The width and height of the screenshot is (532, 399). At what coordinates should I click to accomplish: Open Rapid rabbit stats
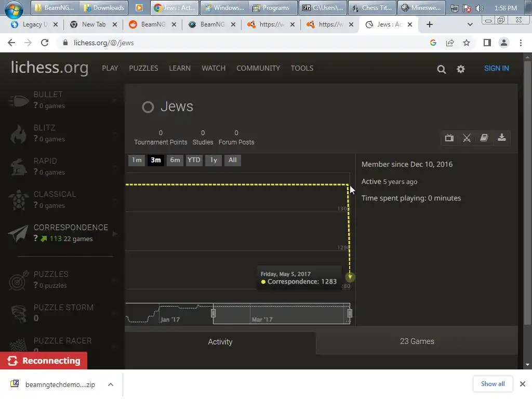63,167
